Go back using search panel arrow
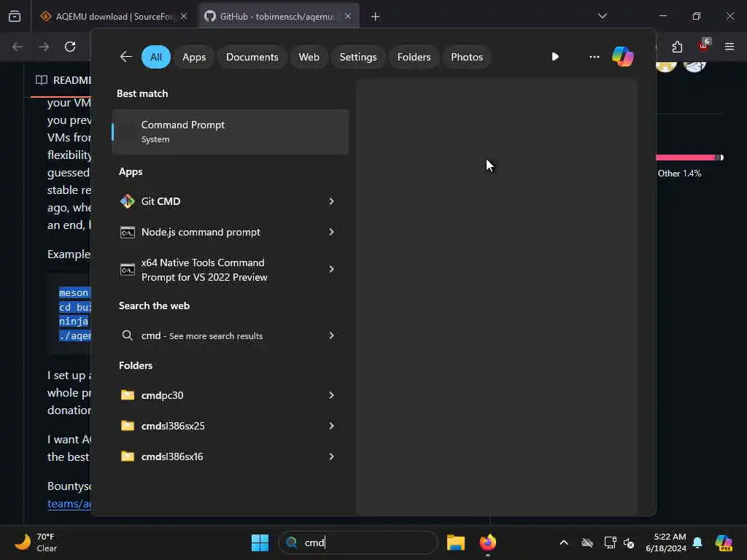This screenshot has width=747, height=560. pyautogui.click(x=125, y=57)
